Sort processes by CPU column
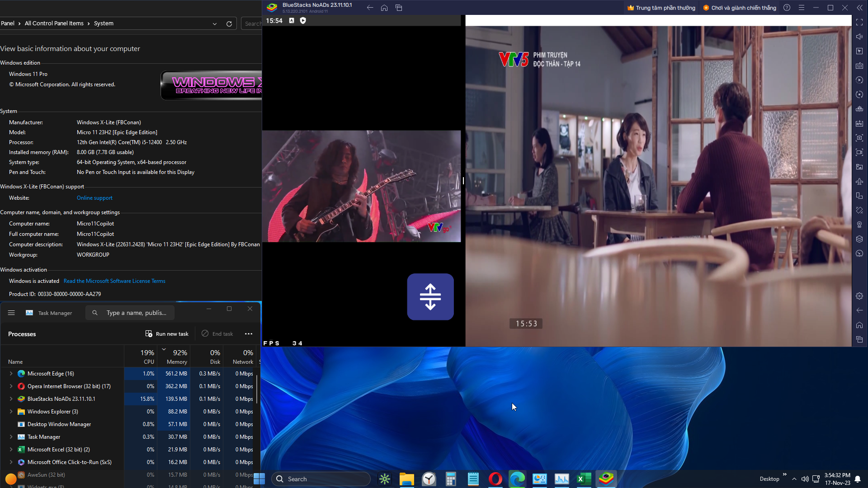 pos(141,357)
